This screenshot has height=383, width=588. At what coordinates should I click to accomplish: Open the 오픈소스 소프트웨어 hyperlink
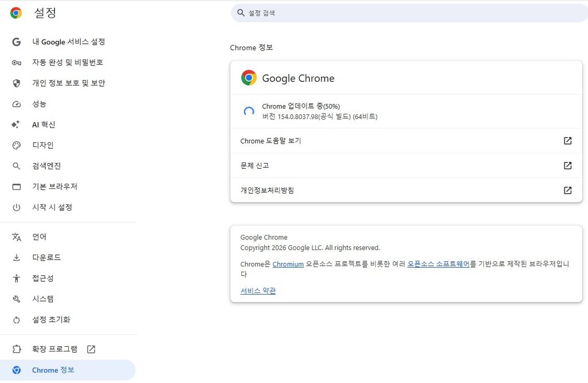(438, 264)
